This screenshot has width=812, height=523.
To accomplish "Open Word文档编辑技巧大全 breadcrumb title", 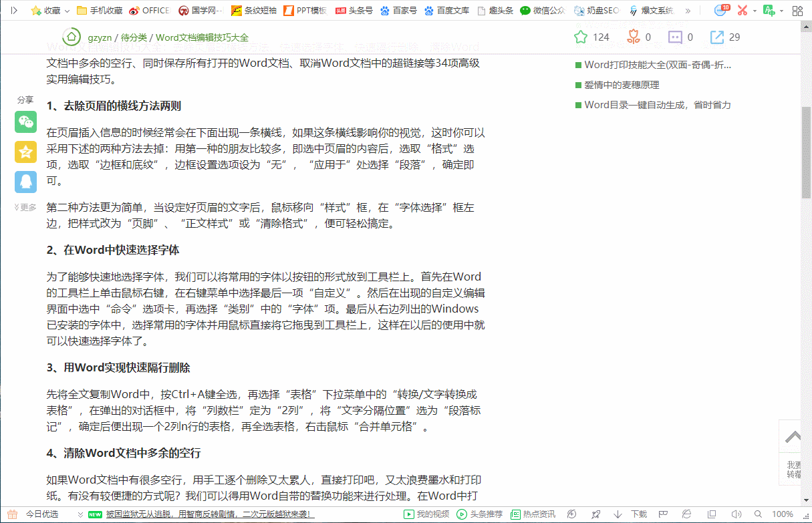I will pyautogui.click(x=202, y=37).
